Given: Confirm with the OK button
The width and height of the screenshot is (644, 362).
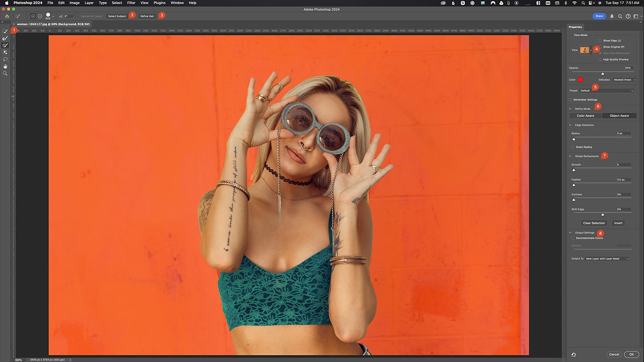Looking at the screenshot, I should click(x=631, y=354).
